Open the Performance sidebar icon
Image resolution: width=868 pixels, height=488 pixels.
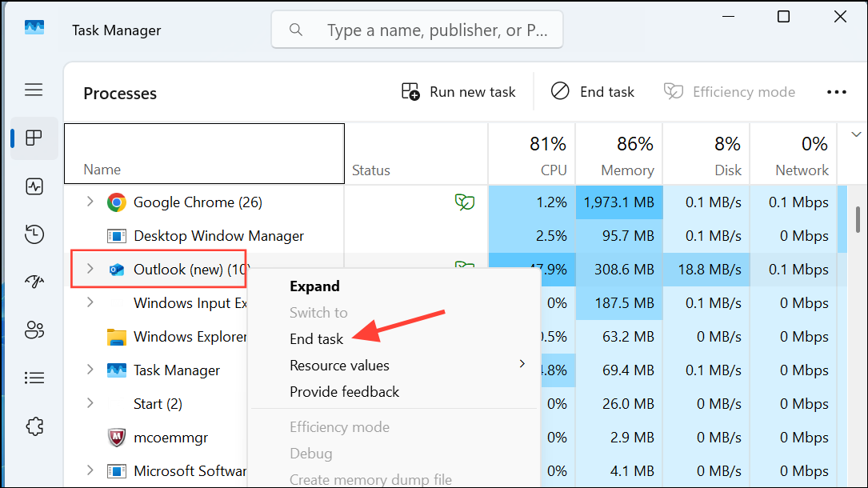34,186
